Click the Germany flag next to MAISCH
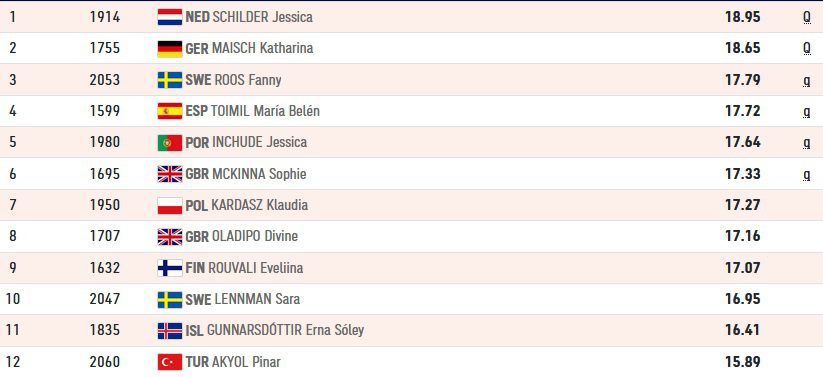Viewport: 823px width, 377px height. (x=170, y=48)
